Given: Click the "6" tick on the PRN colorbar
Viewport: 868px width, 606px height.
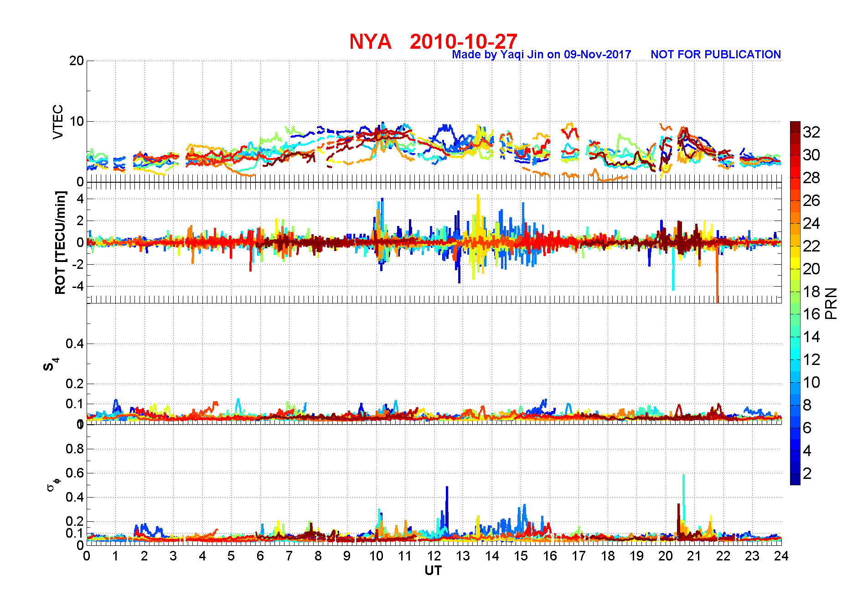Looking at the screenshot, I should (807, 428).
